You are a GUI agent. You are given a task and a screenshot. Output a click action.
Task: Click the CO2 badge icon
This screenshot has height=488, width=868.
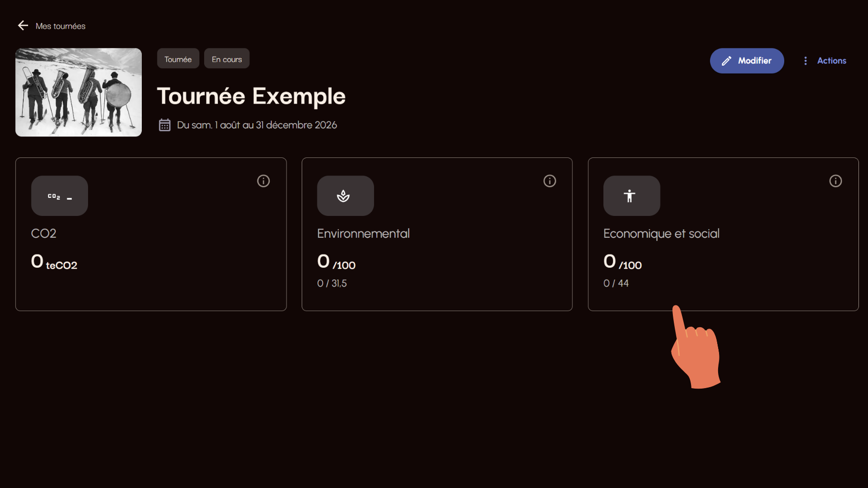(x=59, y=196)
